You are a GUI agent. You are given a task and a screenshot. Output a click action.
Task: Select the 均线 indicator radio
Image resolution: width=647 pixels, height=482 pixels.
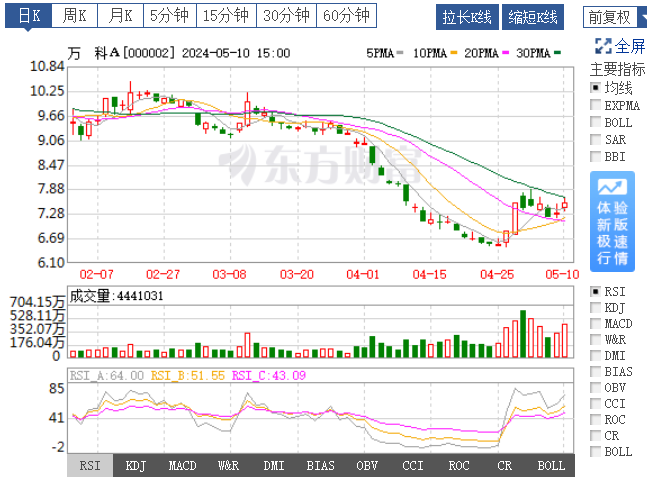click(595, 87)
